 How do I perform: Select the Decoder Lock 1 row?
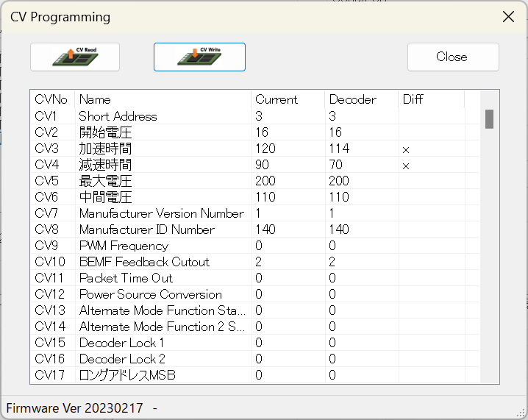(121, 343)
